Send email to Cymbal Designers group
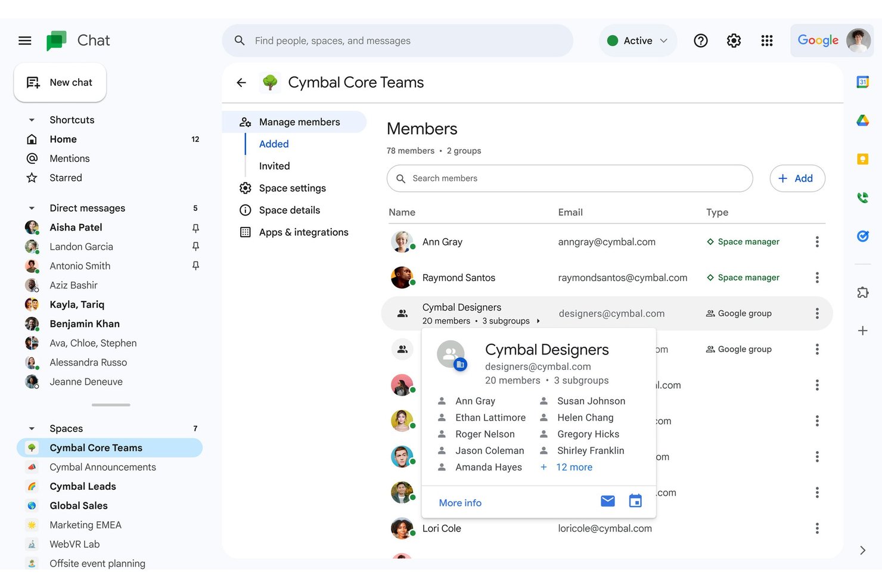This screenshot has height=588, width=882. click(x=608, y=501)
